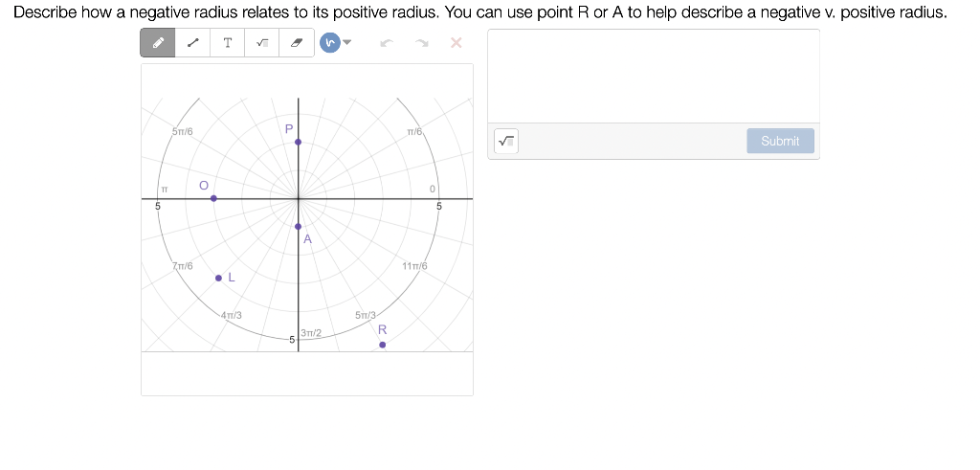The width and height of the screenshot is (980, 470).
Task: Open the math keyboard below the response box
Action: pyautogui.click(x=506, y=141)
